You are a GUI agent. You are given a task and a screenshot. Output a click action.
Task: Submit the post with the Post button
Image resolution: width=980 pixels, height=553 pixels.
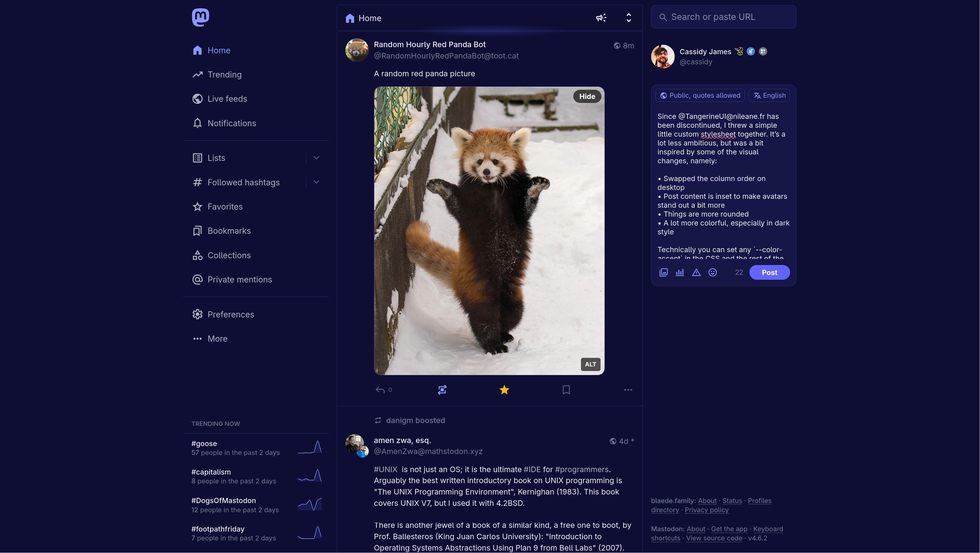769,272
